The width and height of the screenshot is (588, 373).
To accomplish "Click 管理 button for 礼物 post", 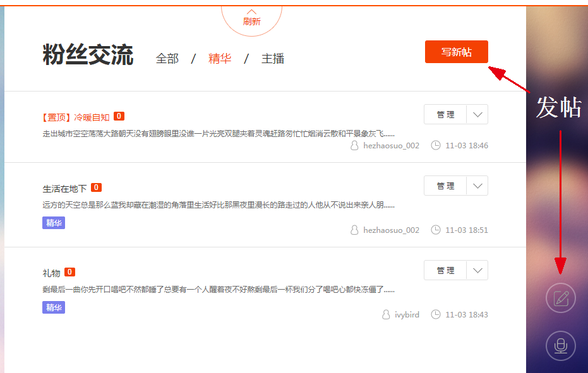I will pyautogui.click(x=445, y=270).
